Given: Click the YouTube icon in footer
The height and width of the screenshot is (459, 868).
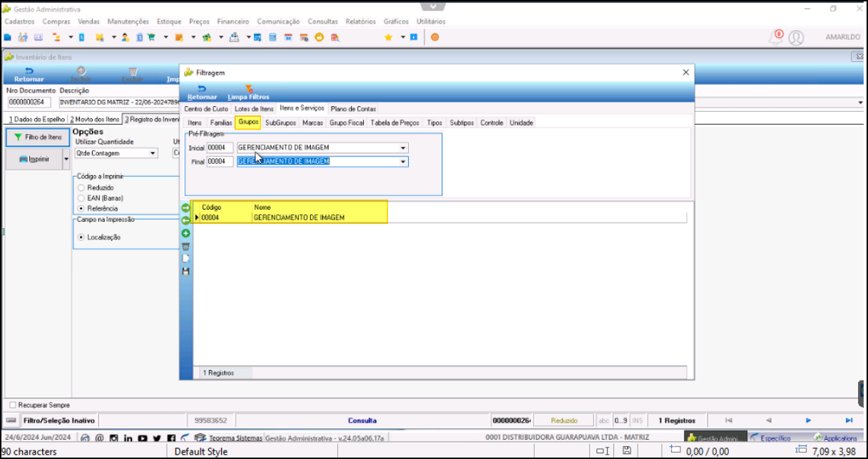Looking at the screenshot, I should click(143, 438).
